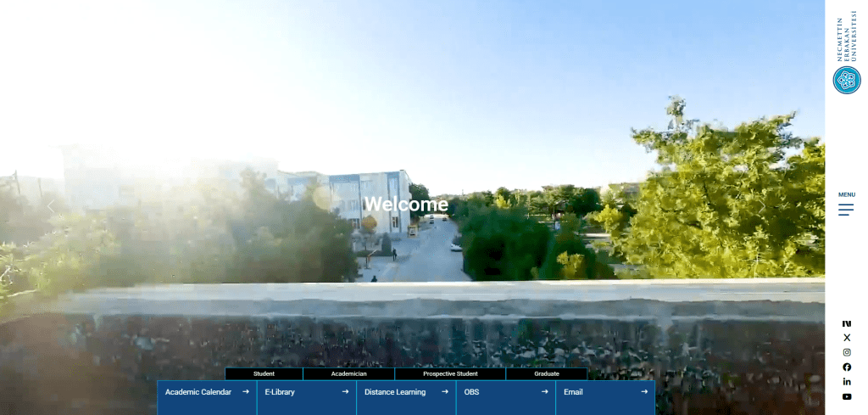Go to previous slide with left arrow

point(51,205)
